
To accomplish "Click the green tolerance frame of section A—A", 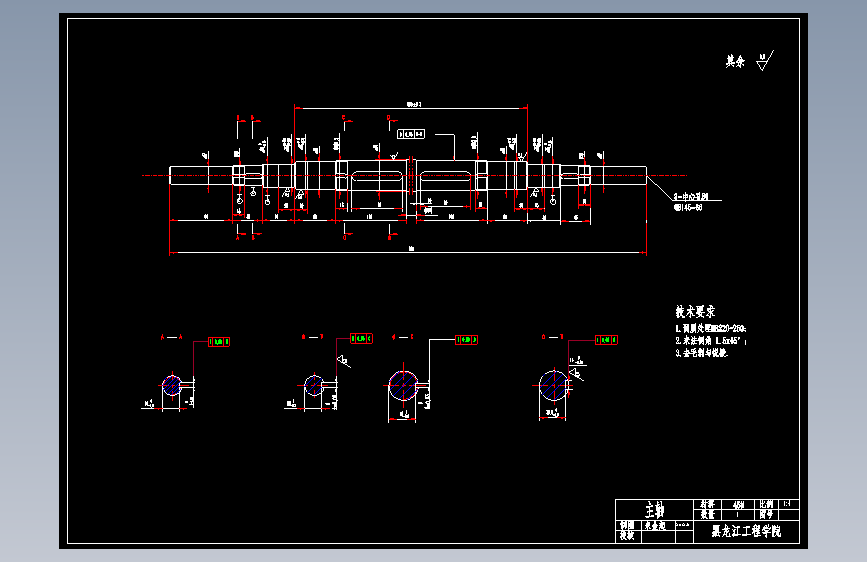I will 218,342.
